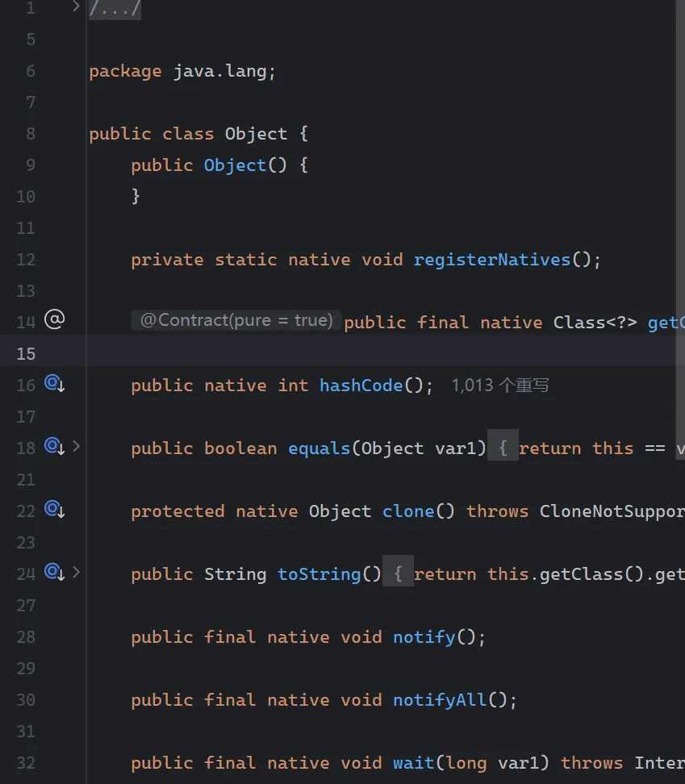Click the overridden marker beside hashCode line

54,385
